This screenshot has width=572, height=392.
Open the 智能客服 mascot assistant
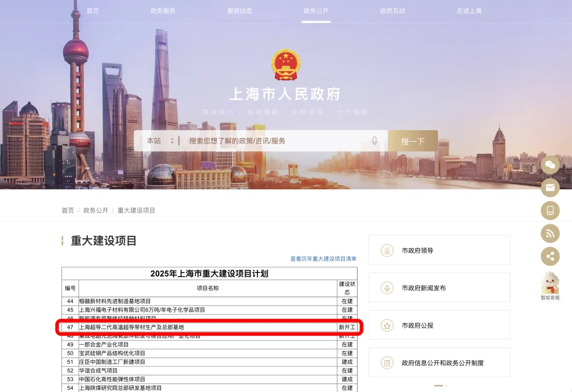(550, 286)
